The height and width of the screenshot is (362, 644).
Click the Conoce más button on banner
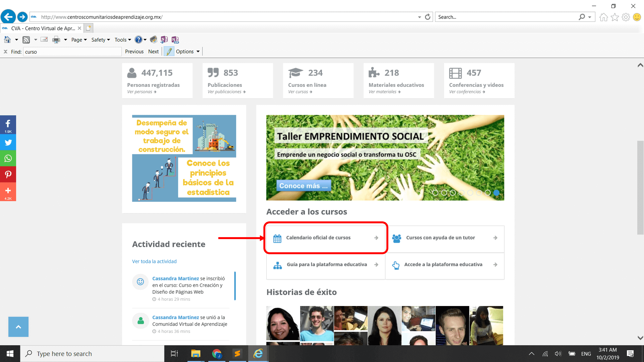[x=303, y=186]
